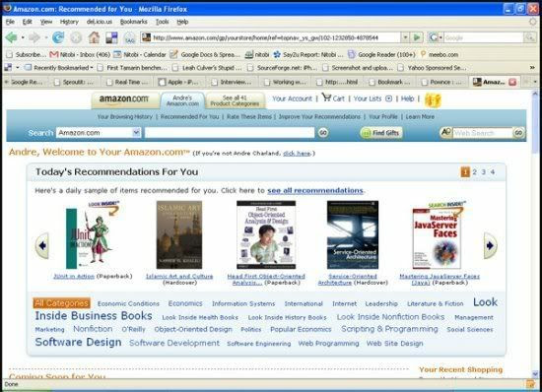Close the active Amazon tab

point(512,82)
